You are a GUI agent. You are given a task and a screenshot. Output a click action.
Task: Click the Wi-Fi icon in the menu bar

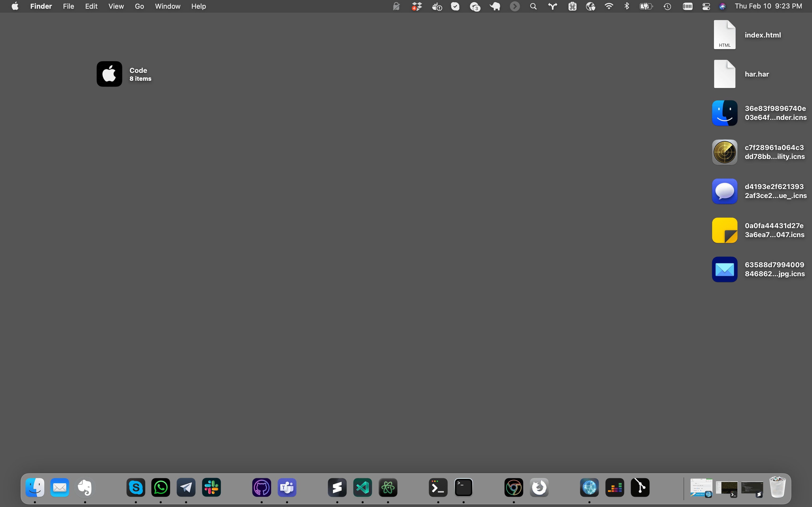608,6
